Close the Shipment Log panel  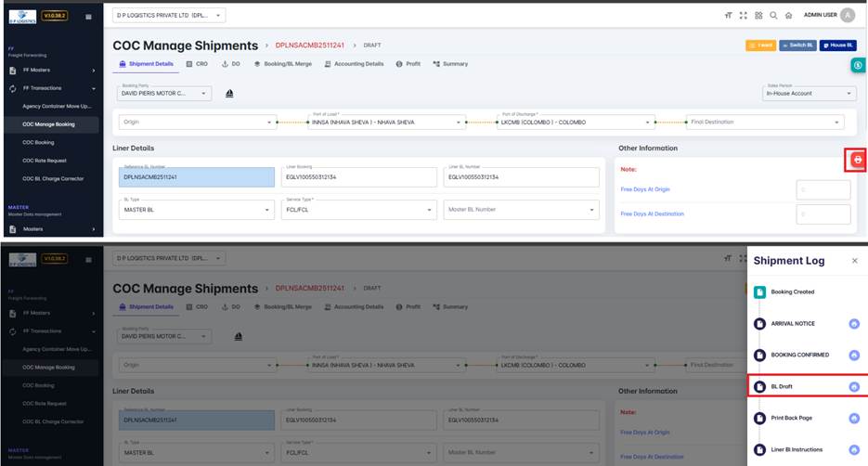[x=854, y=261]
